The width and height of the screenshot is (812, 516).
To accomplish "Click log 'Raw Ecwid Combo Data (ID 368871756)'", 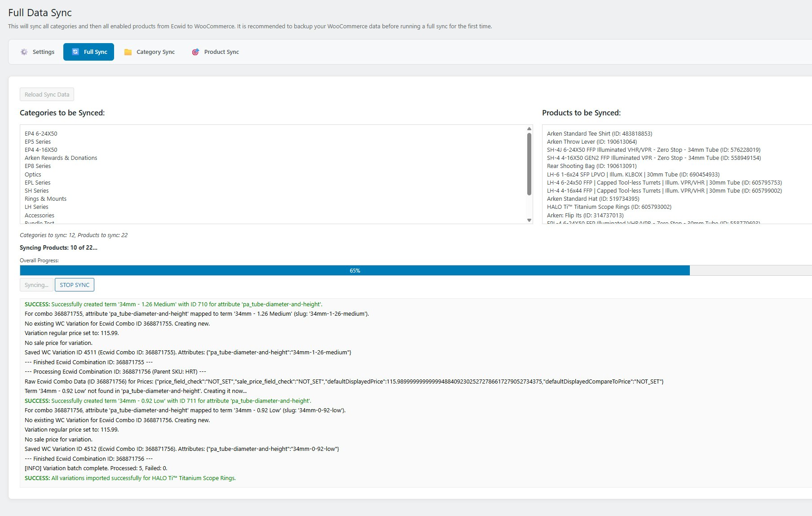I will click(x=344, y=381).
